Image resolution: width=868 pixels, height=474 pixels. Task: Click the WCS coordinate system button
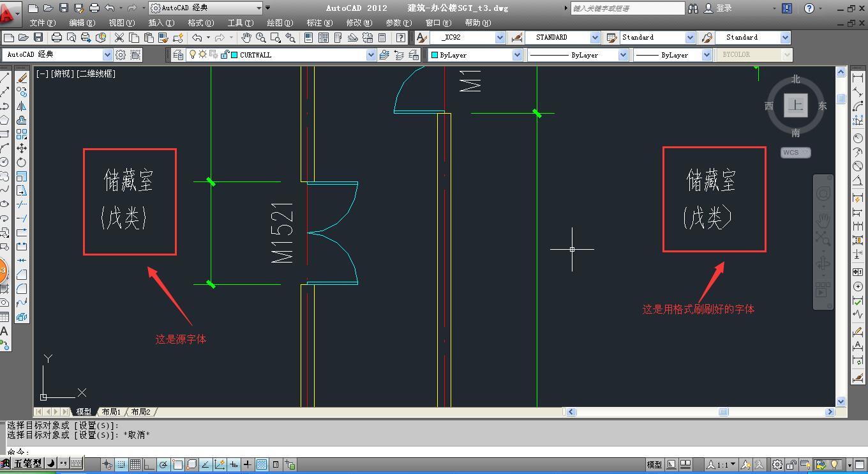tap(795, 153)
